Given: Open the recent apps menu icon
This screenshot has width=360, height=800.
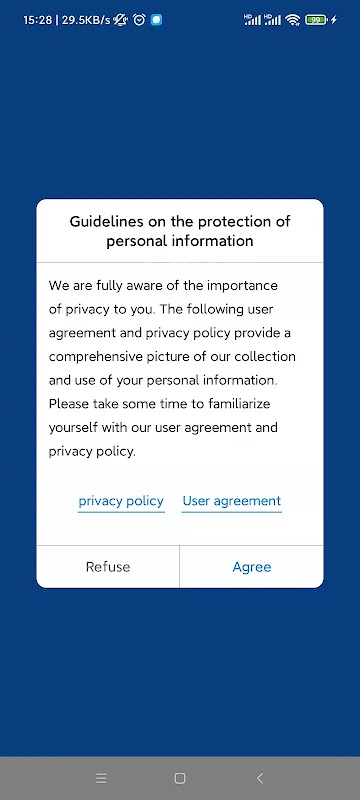Looking at the screenshot, I should coord(101,778).
